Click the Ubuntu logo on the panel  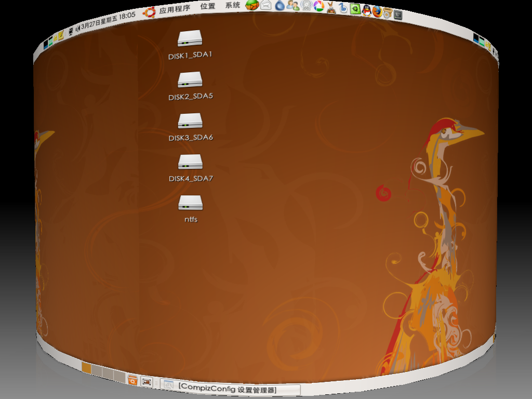(149, 12)
